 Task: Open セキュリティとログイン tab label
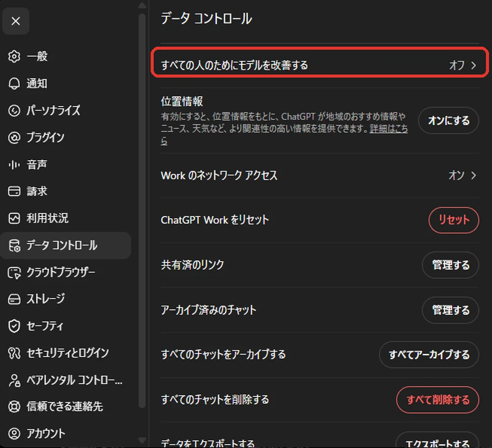pos(68,353)
